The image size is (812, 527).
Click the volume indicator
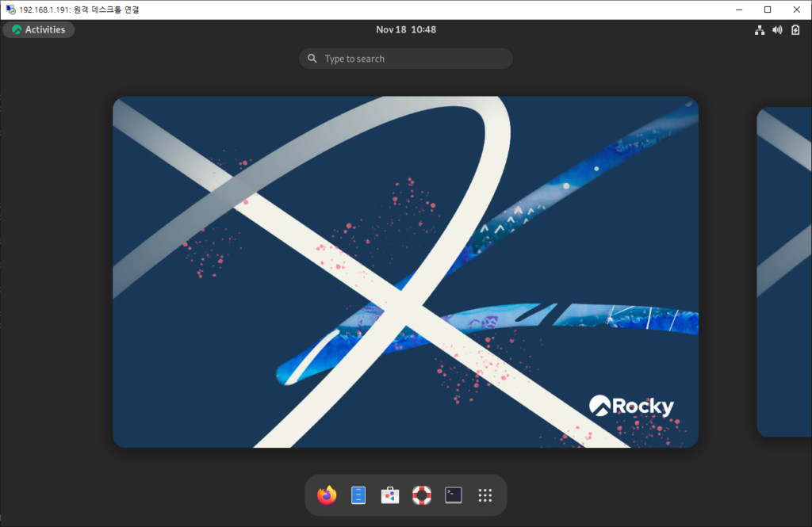[x=776, y=29]
